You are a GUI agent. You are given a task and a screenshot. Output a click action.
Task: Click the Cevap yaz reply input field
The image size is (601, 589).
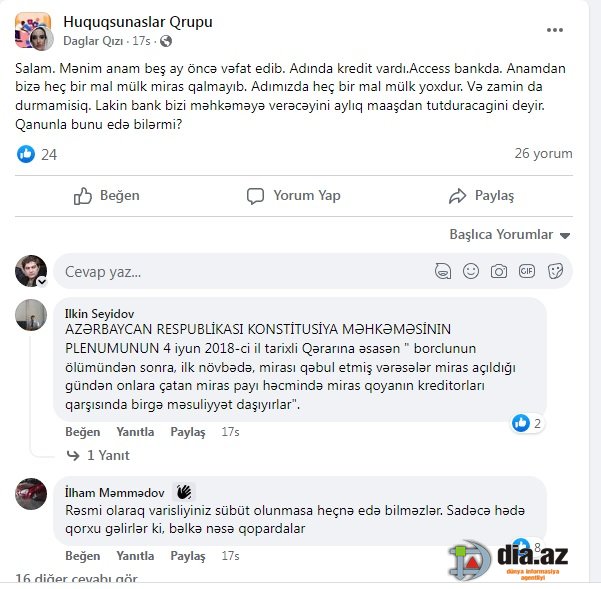(x=245, y=272)
